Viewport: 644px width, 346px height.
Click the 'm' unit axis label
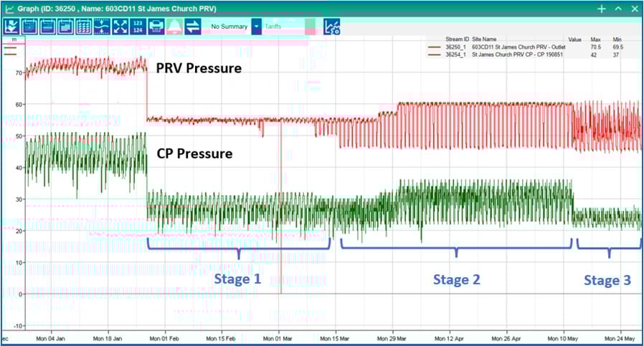(14, 39)
